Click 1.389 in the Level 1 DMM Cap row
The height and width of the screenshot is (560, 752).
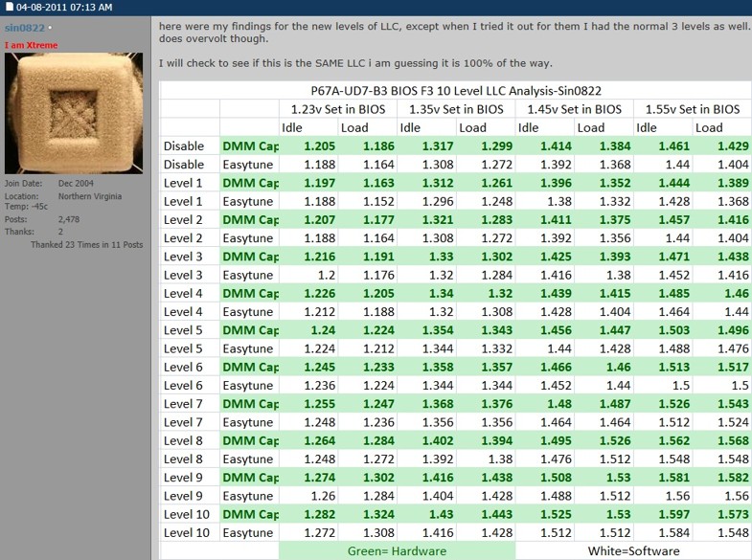click(733, 183)
